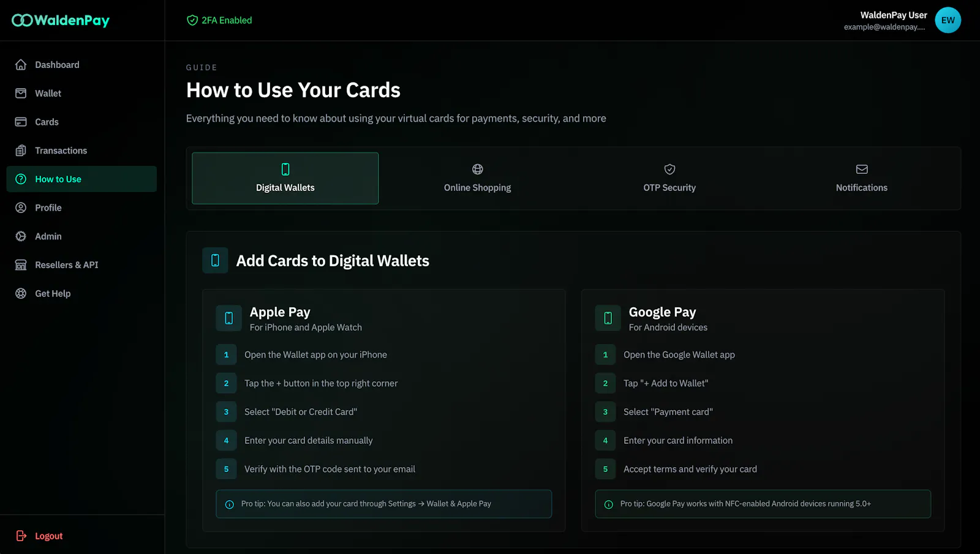The image size is (980, 554).
Task: Click info icon in Apple Pay pro tip
Action: (230, 504)
